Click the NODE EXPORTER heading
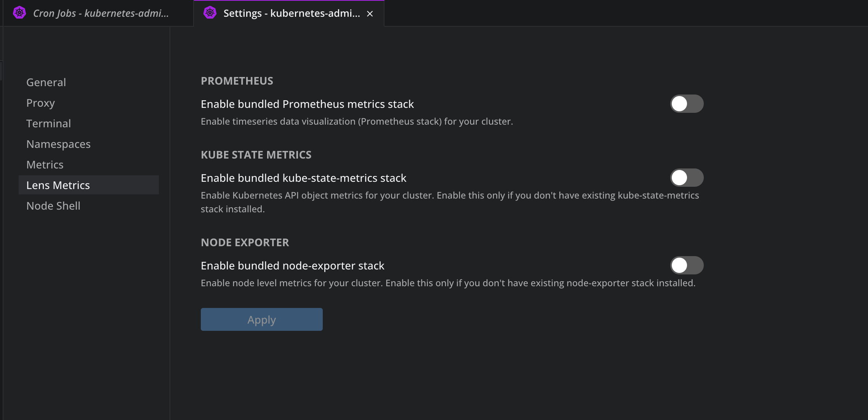The height and width of the screenshot is (420, 868). 245,242
